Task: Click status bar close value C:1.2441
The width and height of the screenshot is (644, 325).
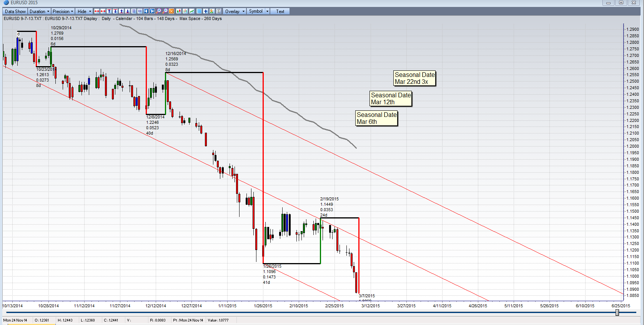Action: coord(111,320)
